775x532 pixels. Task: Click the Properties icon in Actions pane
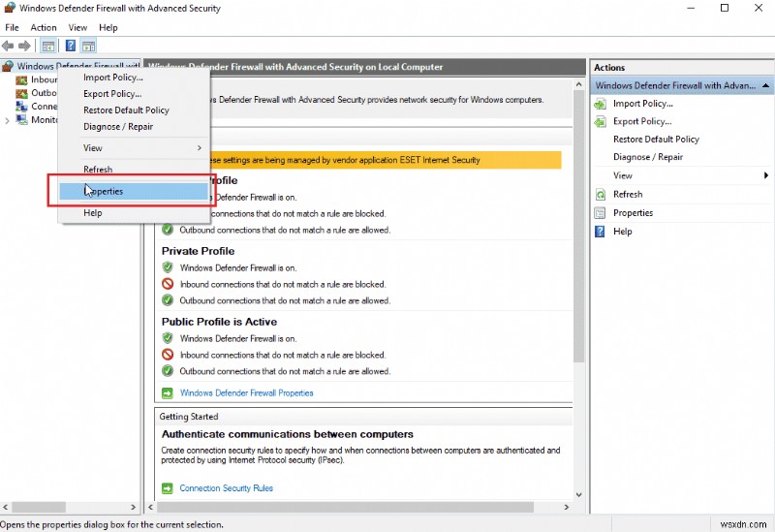(x=600, y=213)
